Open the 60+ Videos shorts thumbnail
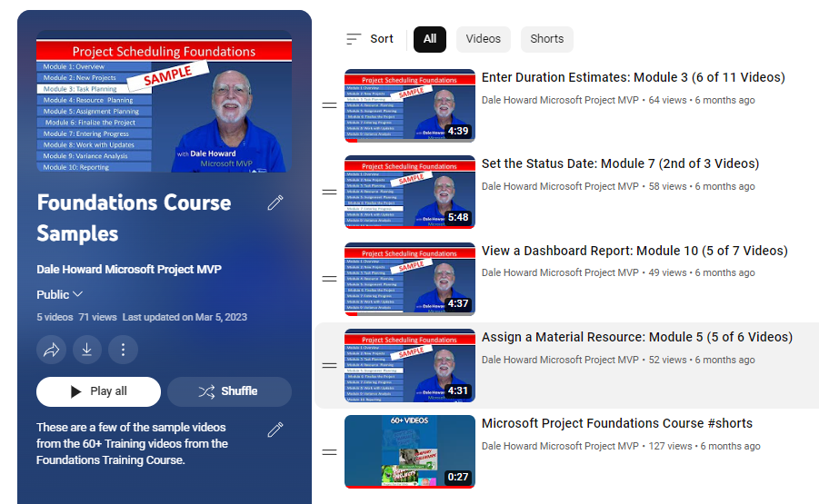Screen dimensions: 819x504 pyautogui.click(x=410, y=452)
